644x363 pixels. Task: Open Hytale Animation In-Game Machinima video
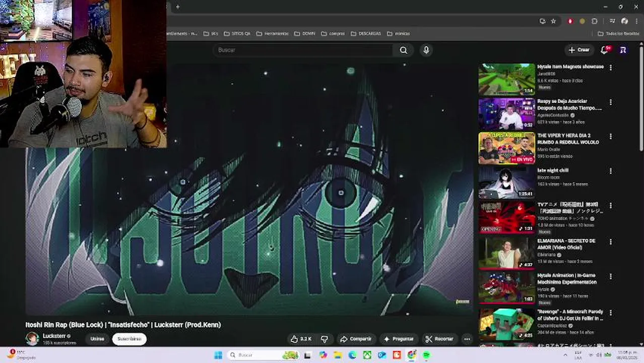[x=506, y=288]
